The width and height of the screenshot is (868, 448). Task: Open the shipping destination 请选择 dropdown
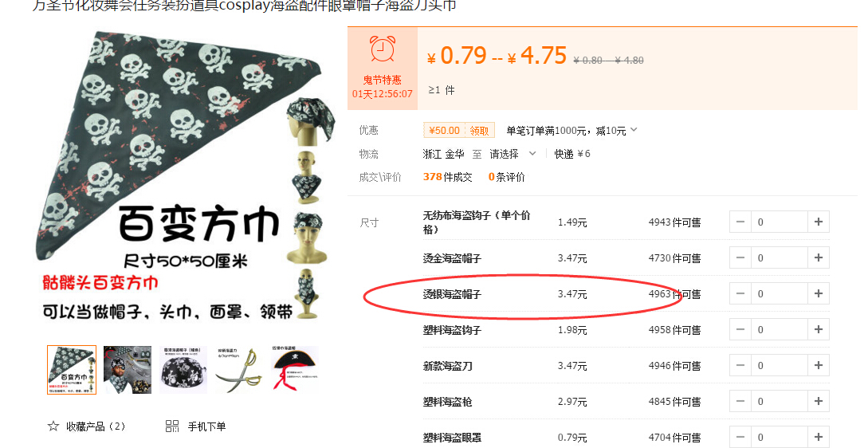coord(513,154)
